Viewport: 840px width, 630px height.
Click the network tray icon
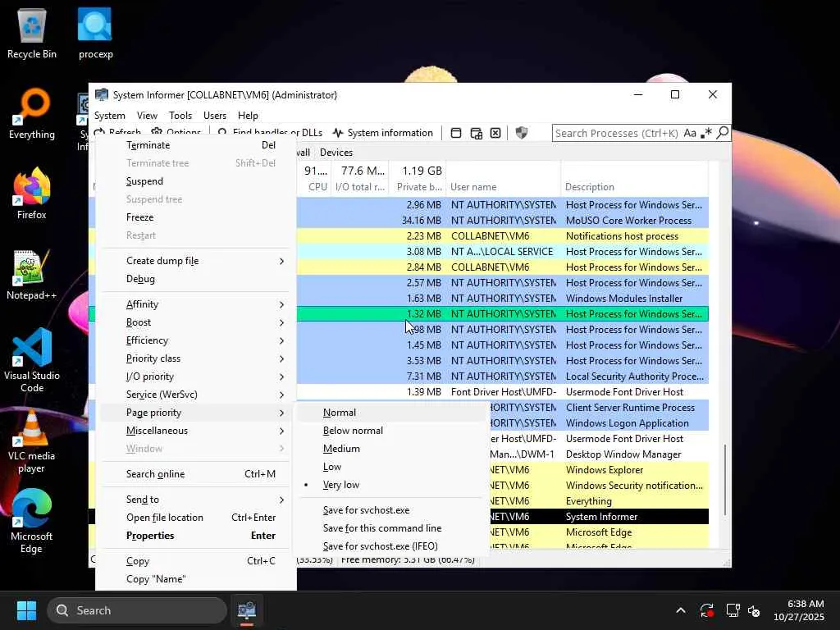click(x=733, y=610)
